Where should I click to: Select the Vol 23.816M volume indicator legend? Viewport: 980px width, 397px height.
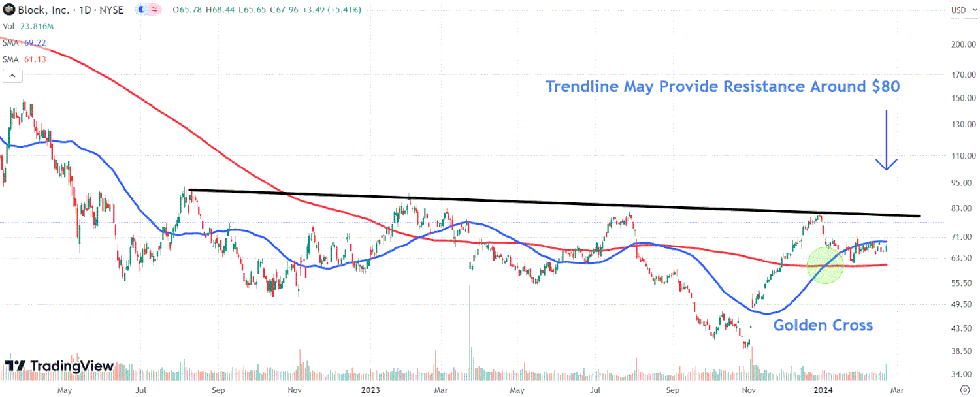click(27, 26)
